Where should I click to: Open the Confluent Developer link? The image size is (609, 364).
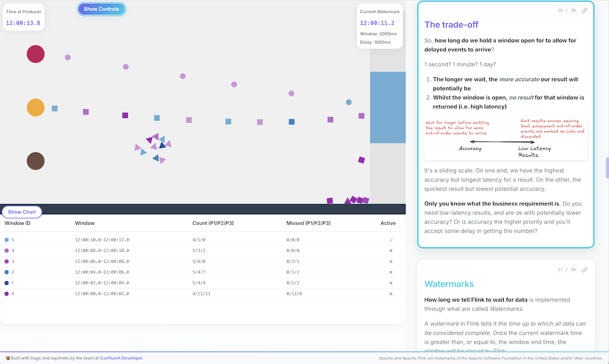[121, 358]
